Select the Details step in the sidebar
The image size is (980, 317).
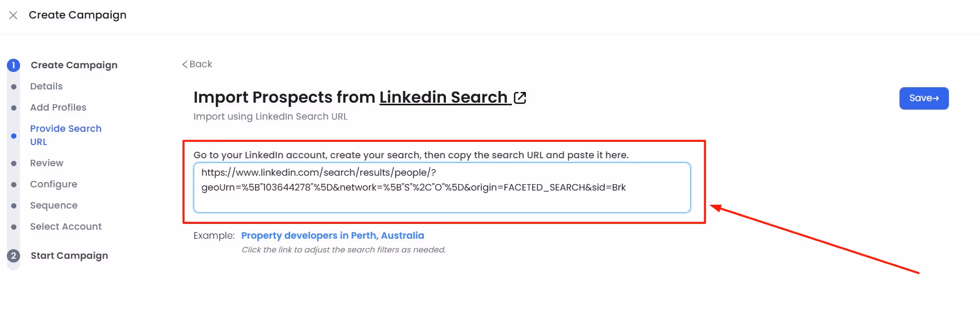tap(46, 86)
